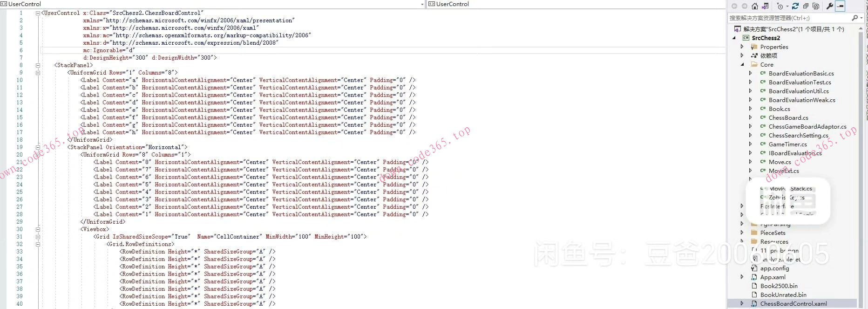
Task: Click the App.xaml file icon
Action: (x=754, y=277)
